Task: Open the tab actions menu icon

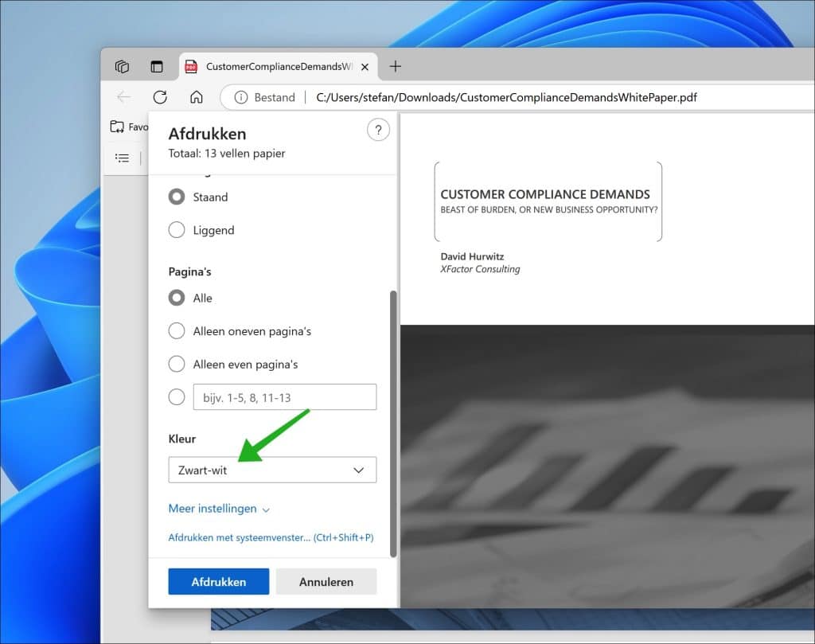Action: (x=157, y=67)
